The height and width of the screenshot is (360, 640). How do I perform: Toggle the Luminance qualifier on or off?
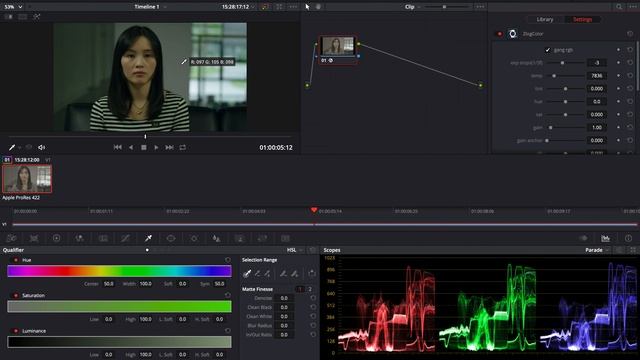(16, 331)
